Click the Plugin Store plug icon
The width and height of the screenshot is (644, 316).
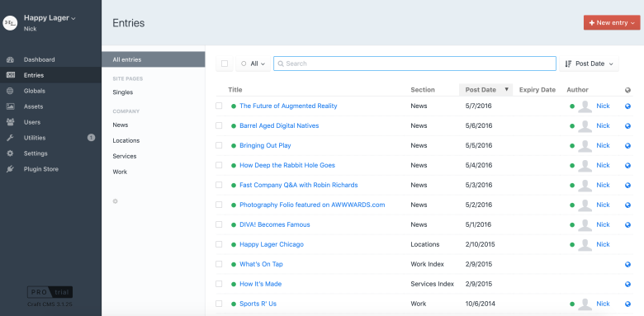(x=10, y=169)
